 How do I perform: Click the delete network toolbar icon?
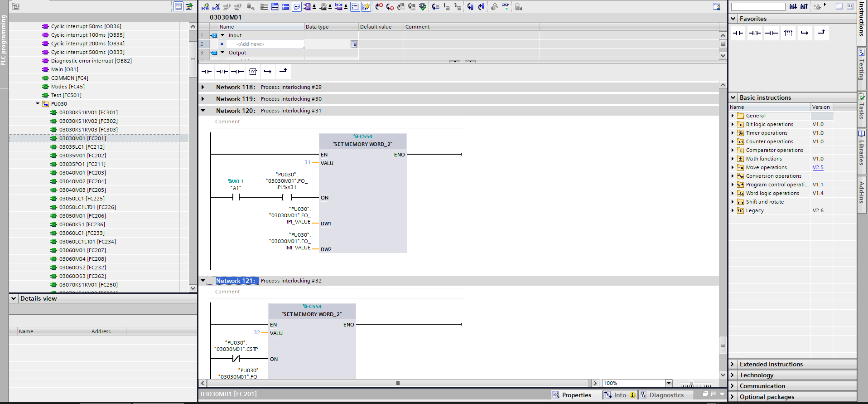[x=216, y=7]
